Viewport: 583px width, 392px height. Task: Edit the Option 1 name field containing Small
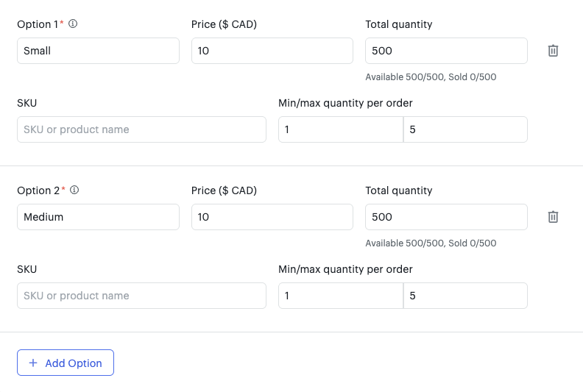[98, 51]
